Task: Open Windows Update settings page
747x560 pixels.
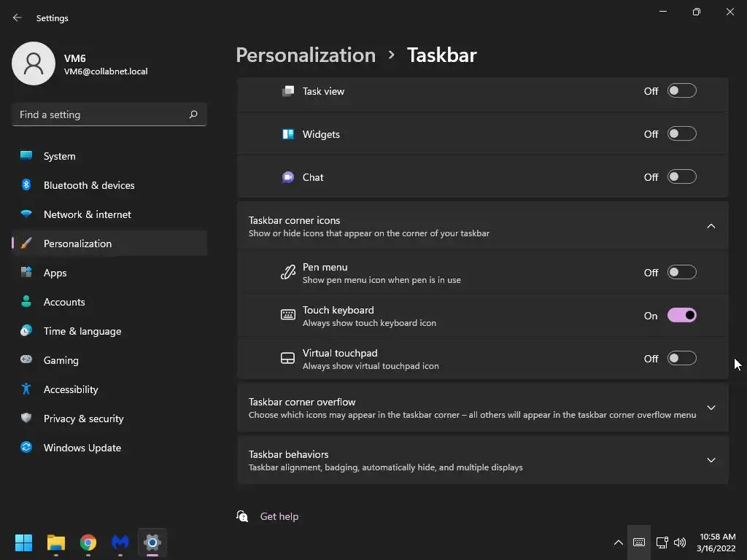Action: click(82, 448)
